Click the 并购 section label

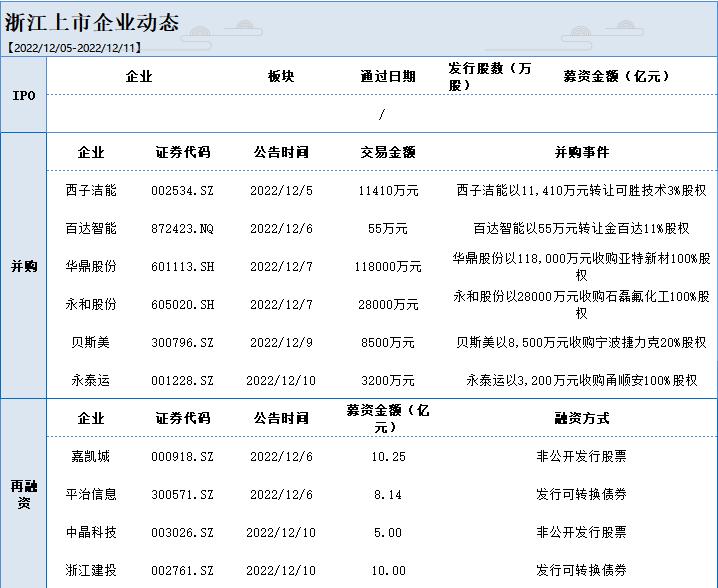pyautogui.click(x=24, y=266)
